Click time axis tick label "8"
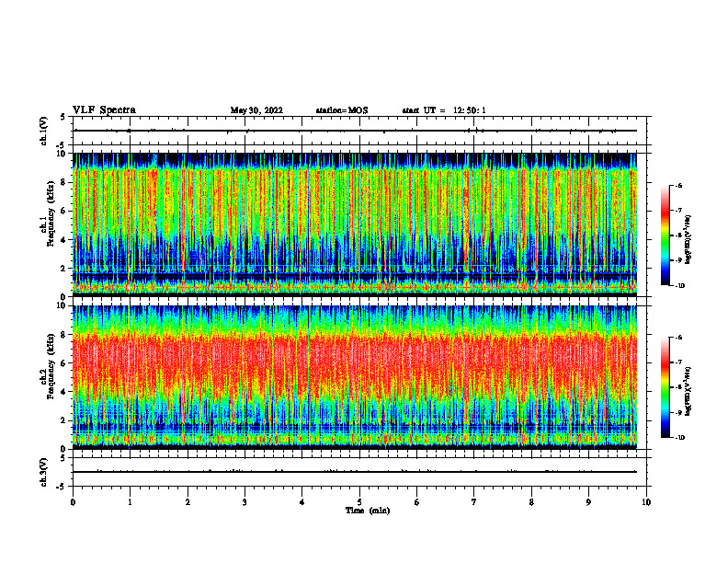 pyautogui.click(x=531, y=502)
